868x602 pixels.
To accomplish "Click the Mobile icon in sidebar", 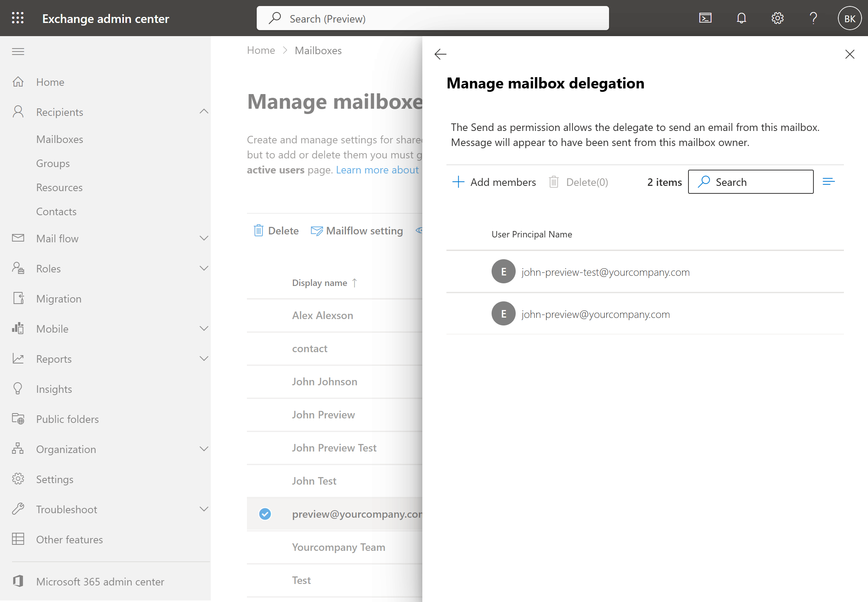I will [x=18, y=328].
